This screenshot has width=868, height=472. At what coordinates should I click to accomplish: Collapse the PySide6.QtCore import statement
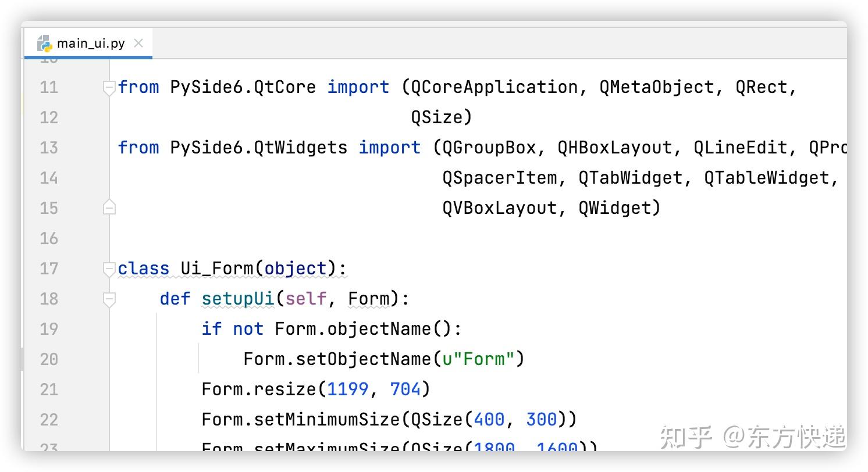109,87
